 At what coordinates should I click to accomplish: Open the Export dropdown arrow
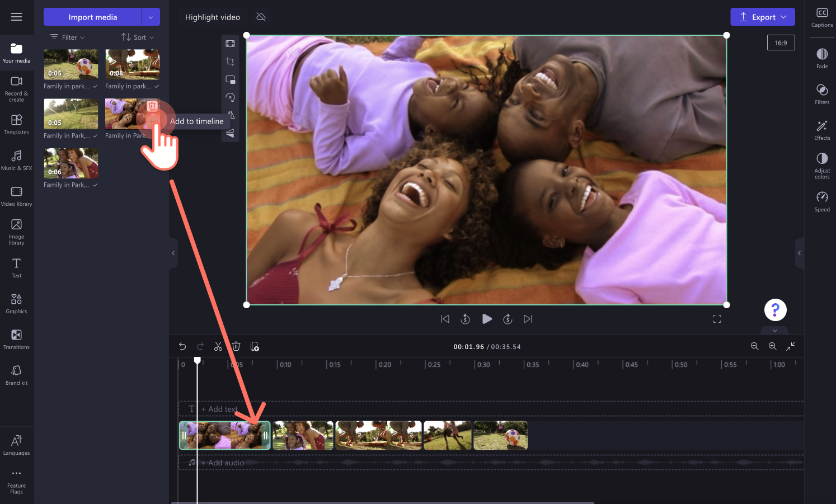click(x=782, y=17)
